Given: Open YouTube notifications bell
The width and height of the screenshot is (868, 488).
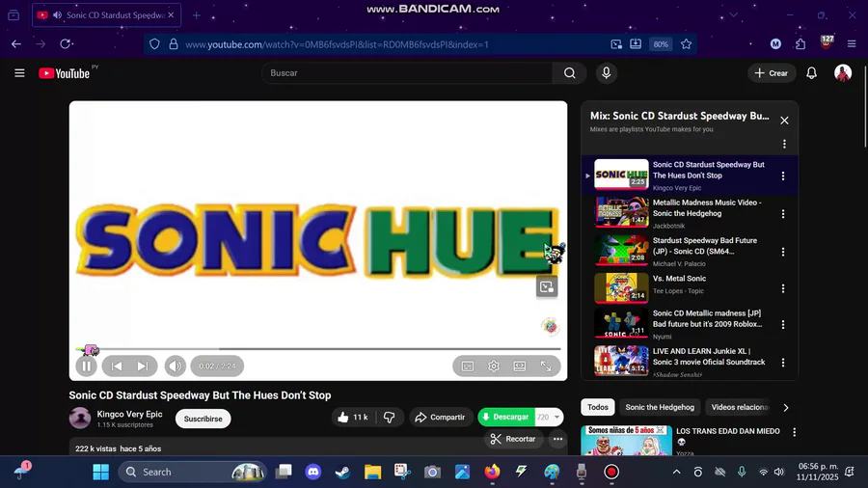Looking at the screenshot, I should point(811,73).
